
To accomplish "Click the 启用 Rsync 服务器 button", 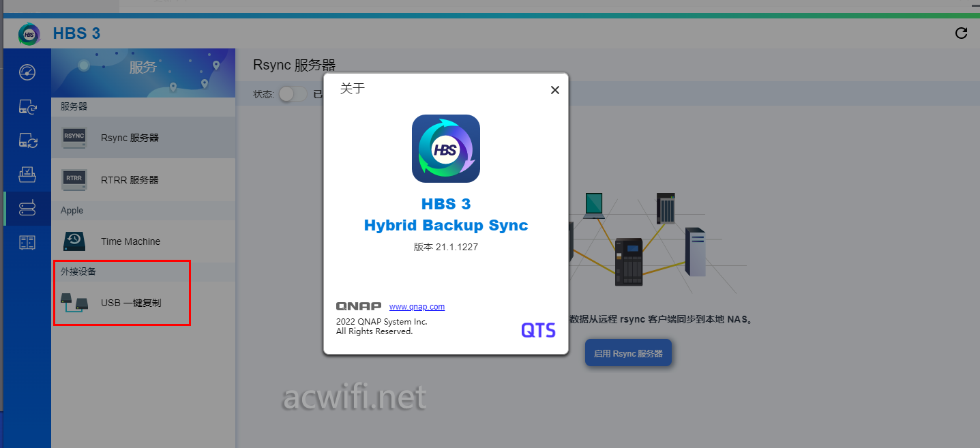I will [x=629, y=353].
